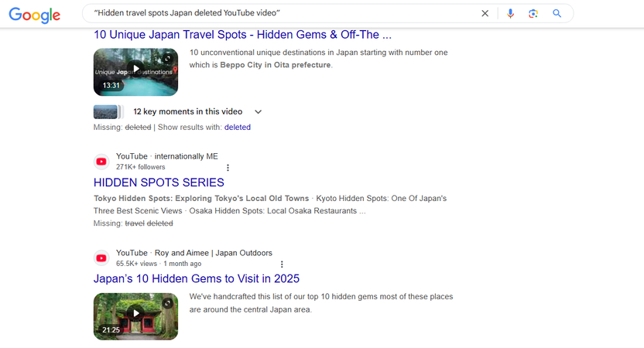
Task: Open options menu for internationally ME result
Action: (228, 168)
